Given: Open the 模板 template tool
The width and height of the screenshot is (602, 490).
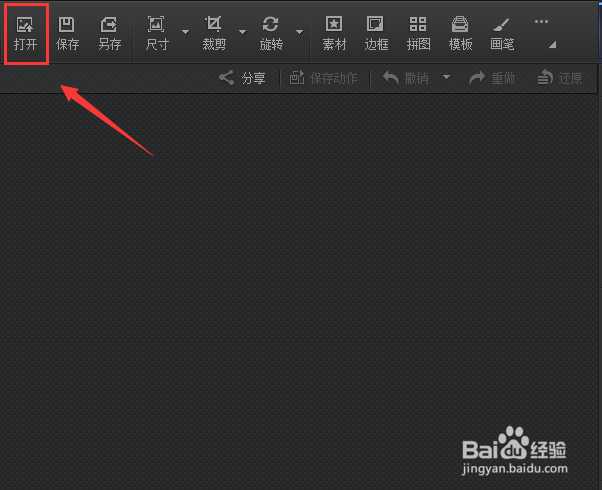Looking at the screenshot, I should coord(460,34).
